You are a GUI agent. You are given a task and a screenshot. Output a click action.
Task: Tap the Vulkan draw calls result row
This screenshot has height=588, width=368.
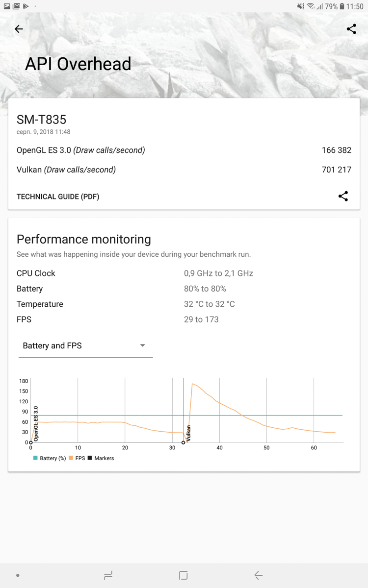point(184,170)
